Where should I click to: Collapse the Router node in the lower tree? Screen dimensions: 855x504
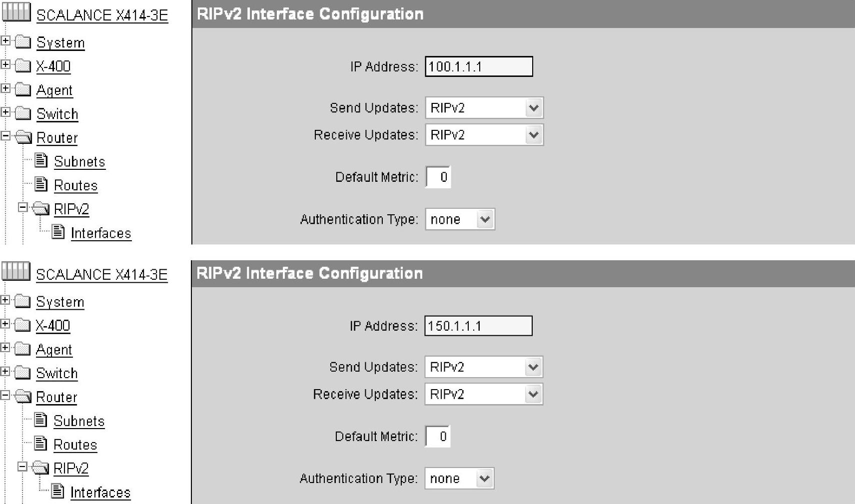(x=5, y=396)
